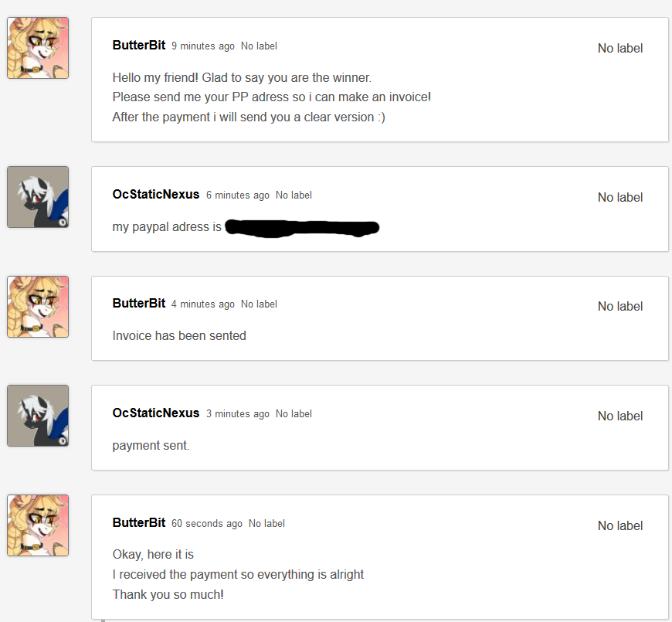Open ButterBit profile from winner message
672x622 pixels.
pyautogui.click(x=139, y=45)
